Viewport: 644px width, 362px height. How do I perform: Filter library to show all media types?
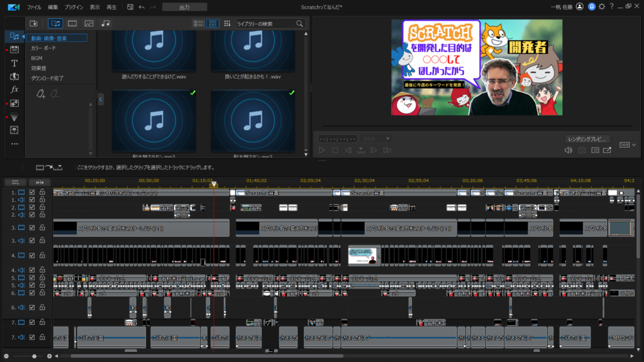point(55,23)
